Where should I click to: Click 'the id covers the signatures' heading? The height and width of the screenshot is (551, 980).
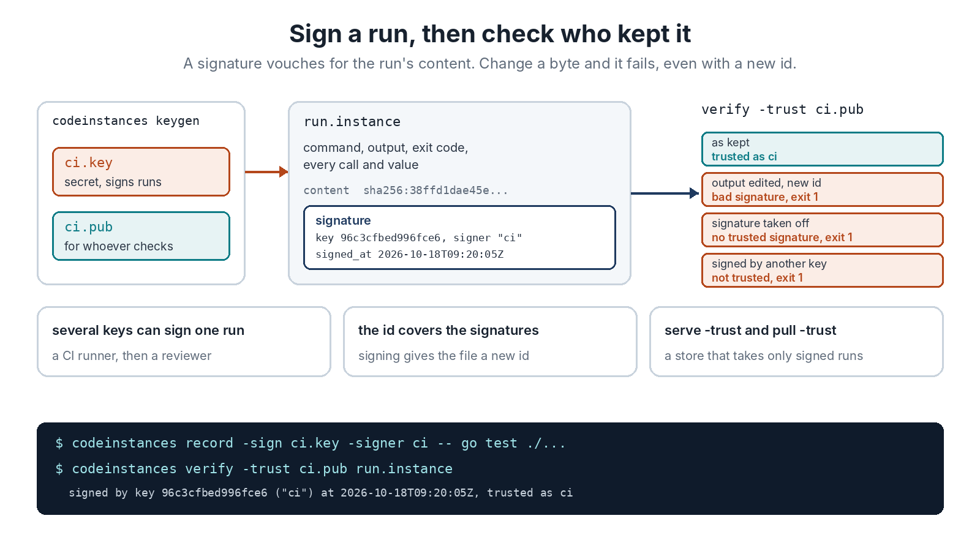(x=448, y=331)
